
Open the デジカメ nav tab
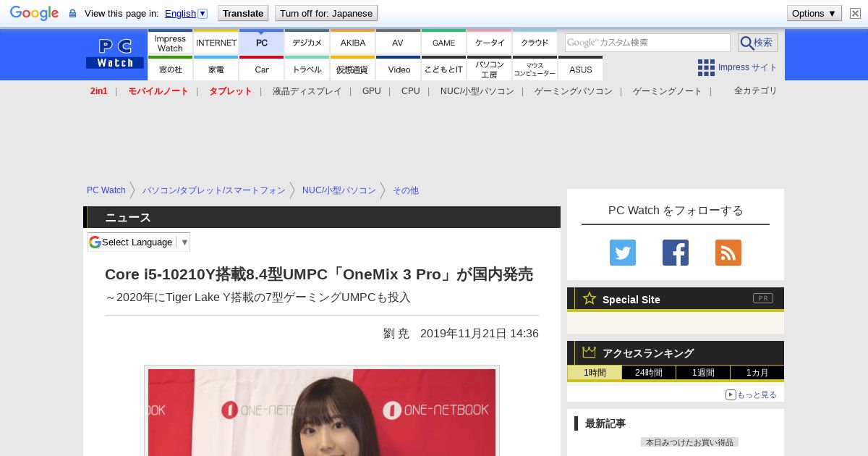coord(307,42)
